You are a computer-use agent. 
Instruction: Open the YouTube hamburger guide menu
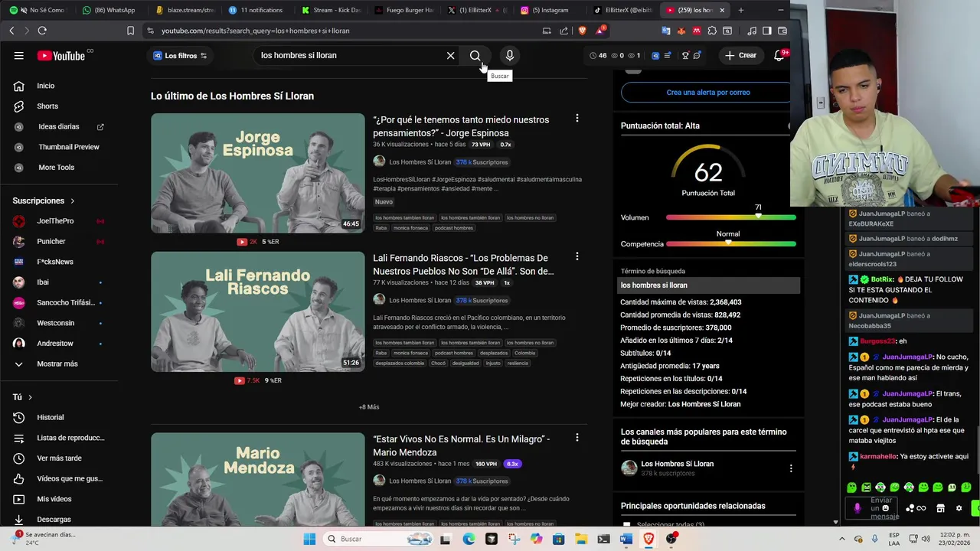coord(18,55)
